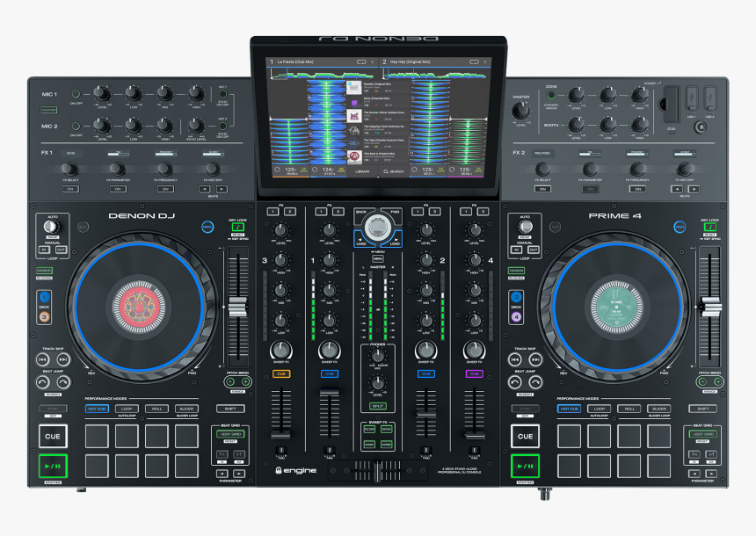Select deck 1 layer button

[44, 297]
